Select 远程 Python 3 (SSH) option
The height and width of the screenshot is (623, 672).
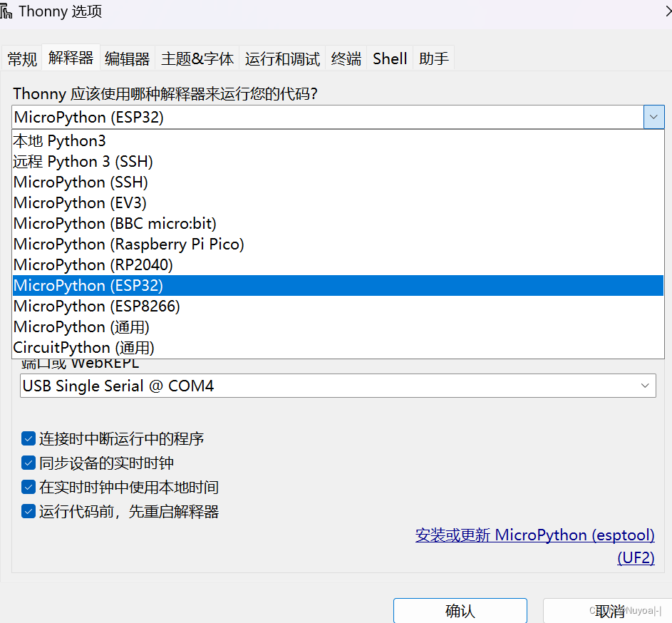pyautogui.click(x=338, y=162)
